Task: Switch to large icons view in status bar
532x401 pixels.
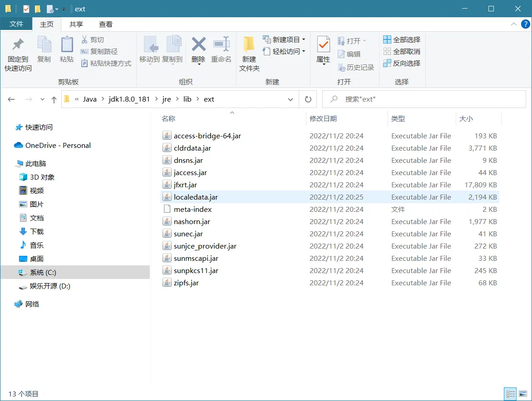Action: [523, 394]
